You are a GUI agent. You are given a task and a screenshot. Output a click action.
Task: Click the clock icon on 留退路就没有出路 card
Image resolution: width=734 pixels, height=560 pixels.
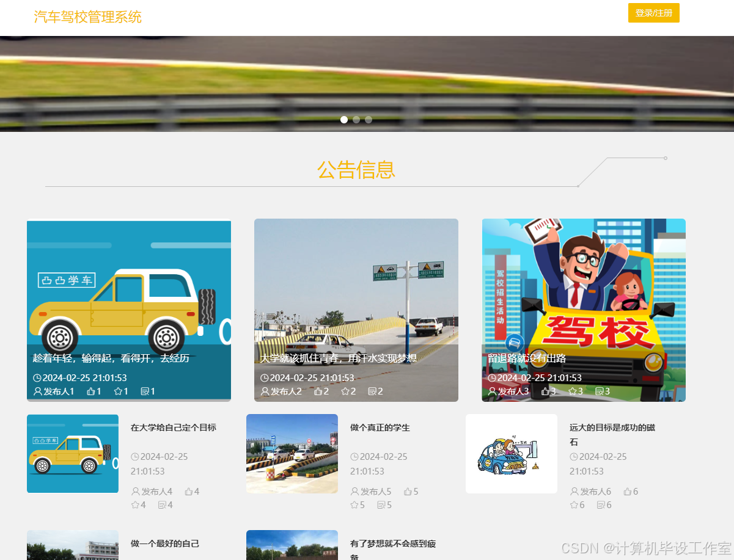click(x=492, y=378)
